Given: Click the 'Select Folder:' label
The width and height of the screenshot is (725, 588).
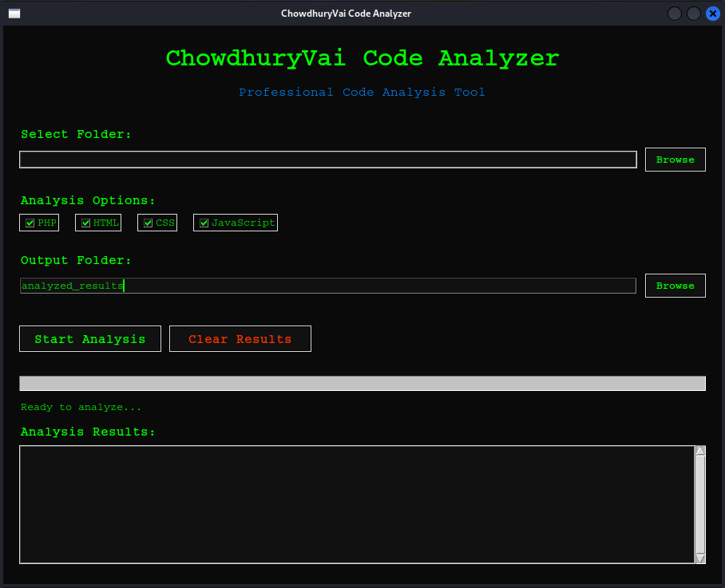Looking at the screenshot, I should [77, 134].
